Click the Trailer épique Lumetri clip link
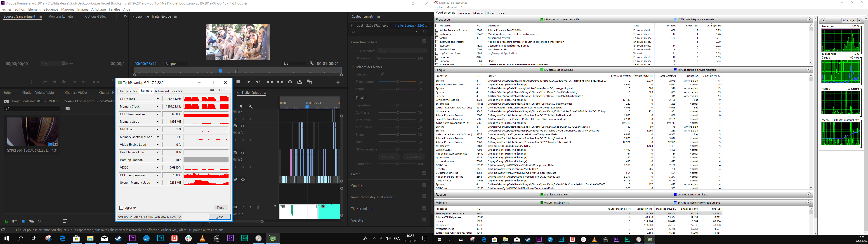Screen dimensions: 868x244 coord(411,25)
